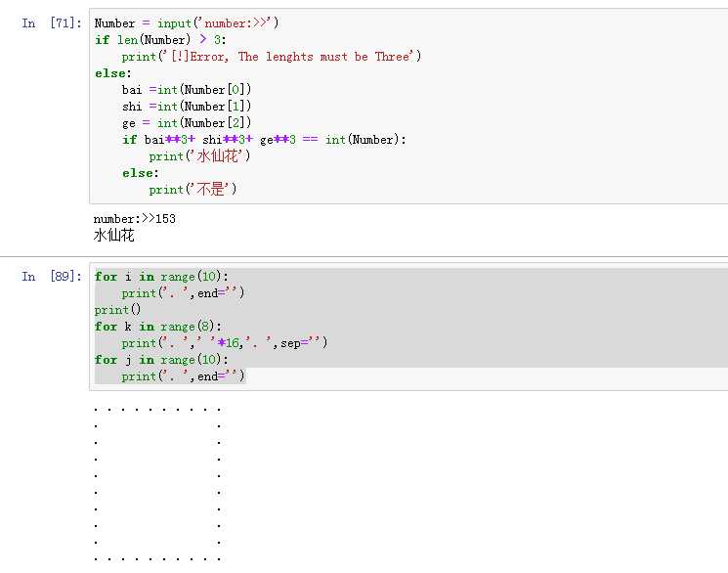The height and width of the screenshot is (573, 728).
Task: Click line print('不是')
Action: click(193, 189)
